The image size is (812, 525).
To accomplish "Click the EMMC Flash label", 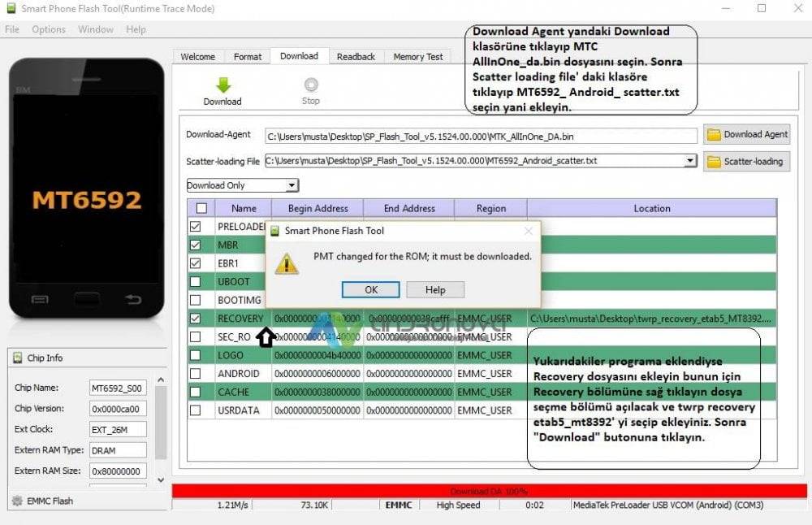I will [50, 501].
